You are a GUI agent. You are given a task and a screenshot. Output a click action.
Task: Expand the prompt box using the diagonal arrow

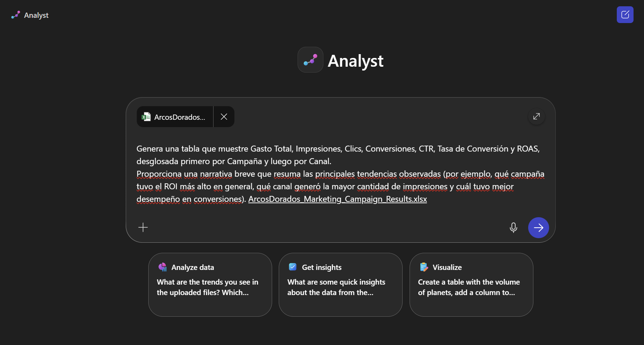[536, 117]
